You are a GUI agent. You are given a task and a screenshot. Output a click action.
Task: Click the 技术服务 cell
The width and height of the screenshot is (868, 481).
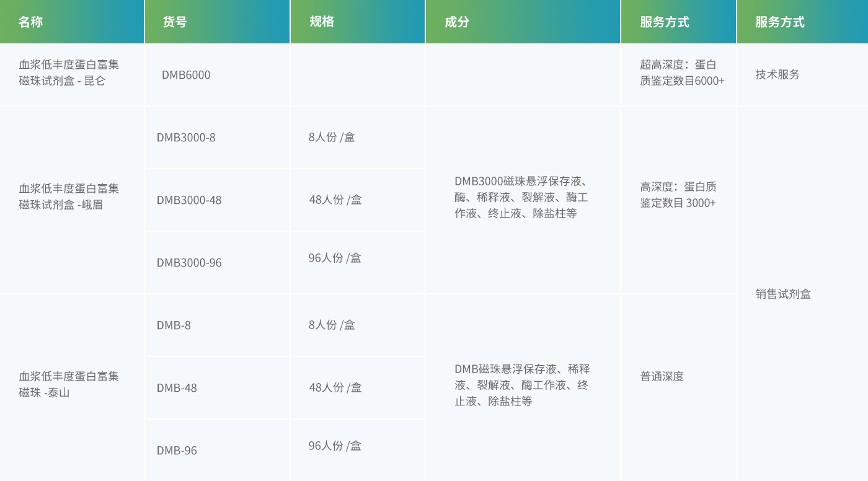tap(777, 74)
